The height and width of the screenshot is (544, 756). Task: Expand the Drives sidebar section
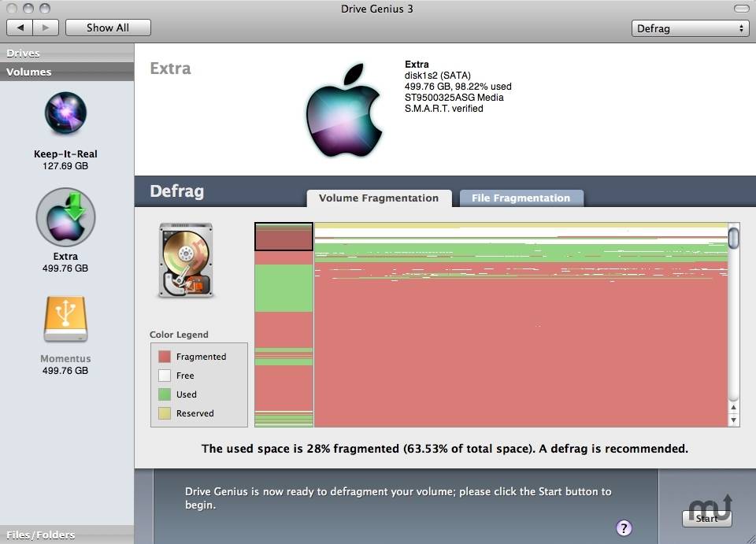tap(67, 53)
